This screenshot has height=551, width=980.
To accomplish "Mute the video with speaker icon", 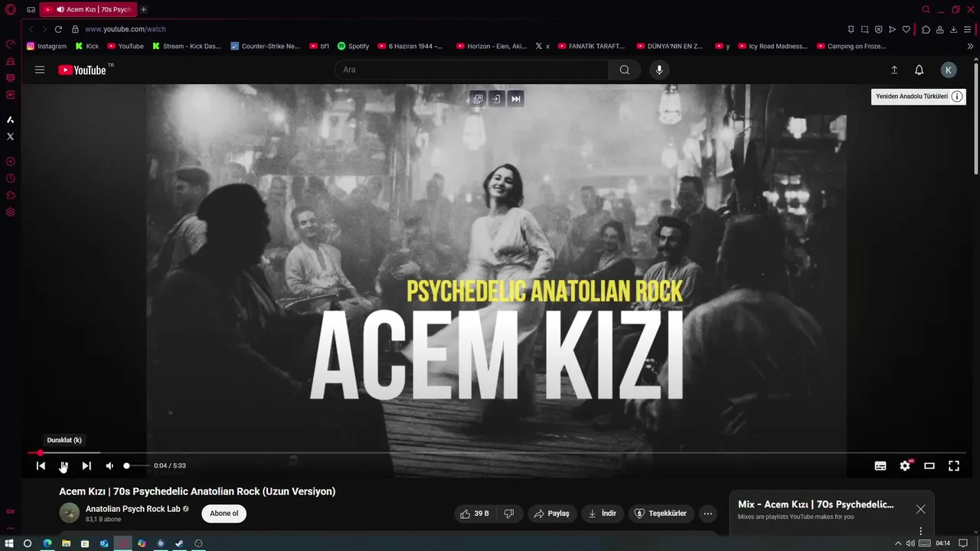I will tap(109, 465).
